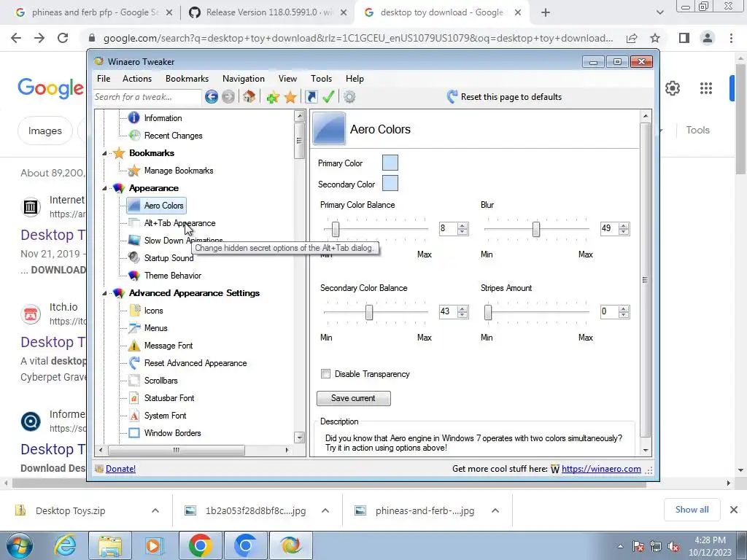Click Save current button
Viewport: 747px width, 560px height.
click(354, 399)
